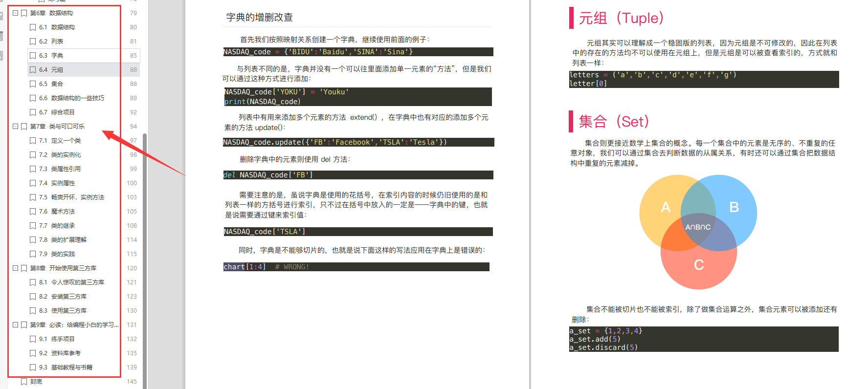Open bookmark 6.5 集合
This screenshot has width=868, height=389.
[x=51, y=84]
